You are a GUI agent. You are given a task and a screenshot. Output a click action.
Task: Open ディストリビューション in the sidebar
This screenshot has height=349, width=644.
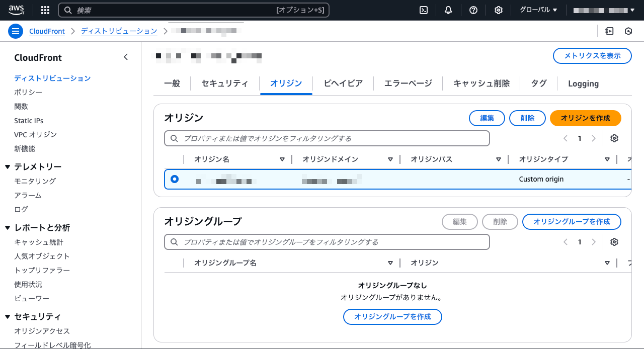(52, 78)
